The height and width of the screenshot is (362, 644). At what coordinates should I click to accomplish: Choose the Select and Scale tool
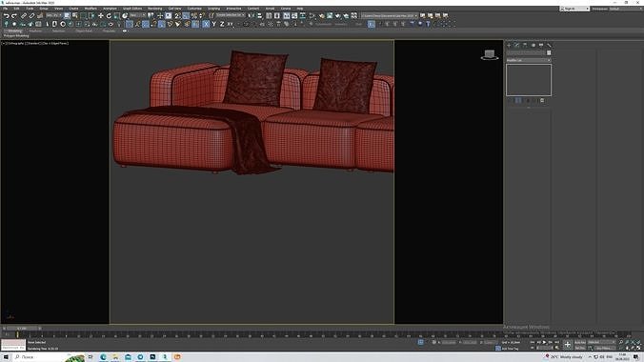point(116,15)
